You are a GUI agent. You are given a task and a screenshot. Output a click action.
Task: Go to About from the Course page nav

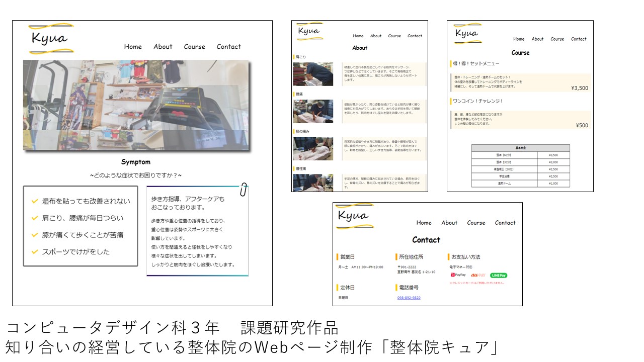click(538, 39)
